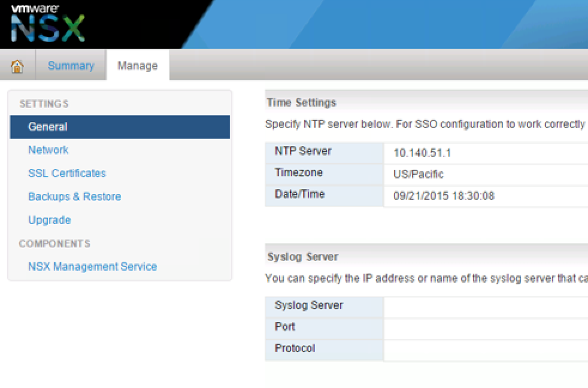Click the Time Settings section header
Screen dimensions: 588x388
pos(302,103)
